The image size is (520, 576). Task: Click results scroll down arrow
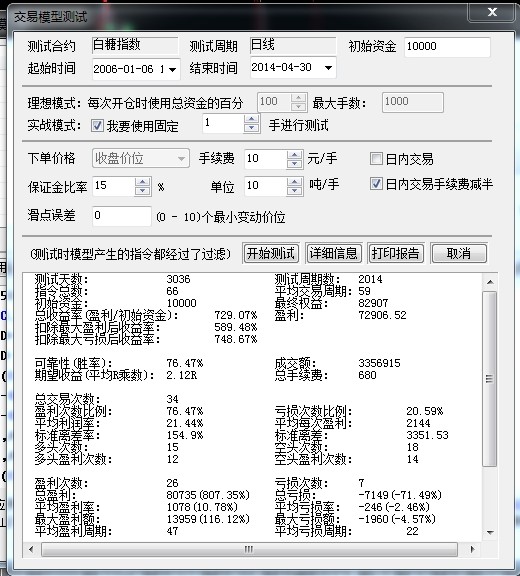click(x=490, y=532)
